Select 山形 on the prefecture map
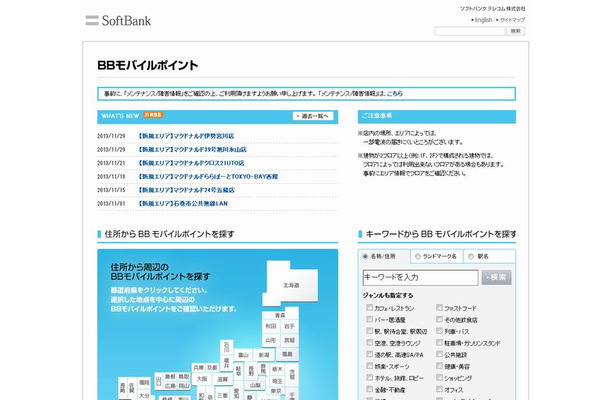This screenshot has width=610, height=400. tap(271, 340)
